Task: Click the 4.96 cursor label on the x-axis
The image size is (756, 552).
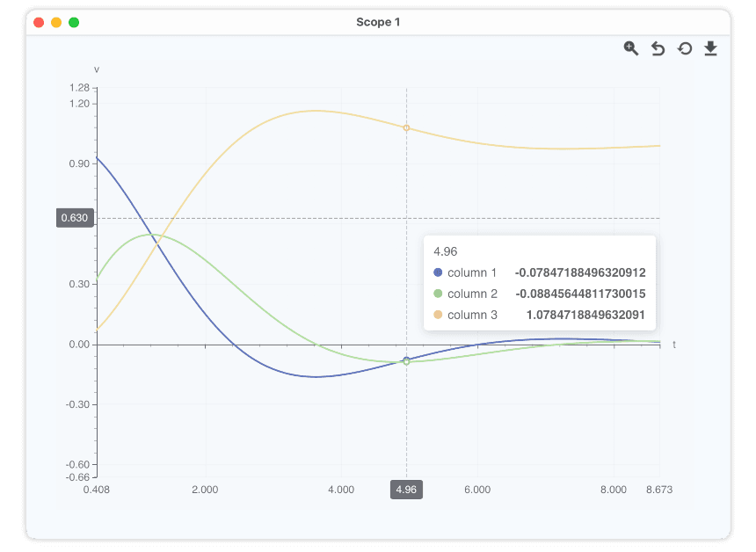Action: (x=406, y=490)
